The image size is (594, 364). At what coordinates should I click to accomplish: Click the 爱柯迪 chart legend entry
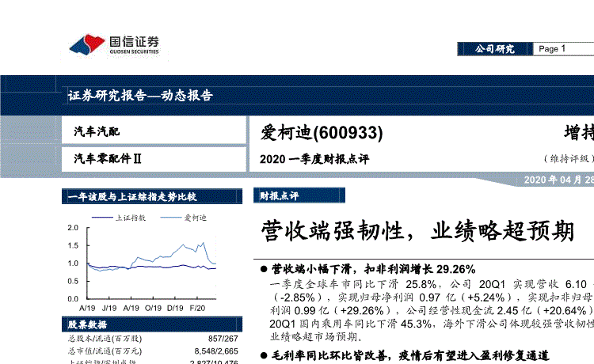tap(184, 218)
